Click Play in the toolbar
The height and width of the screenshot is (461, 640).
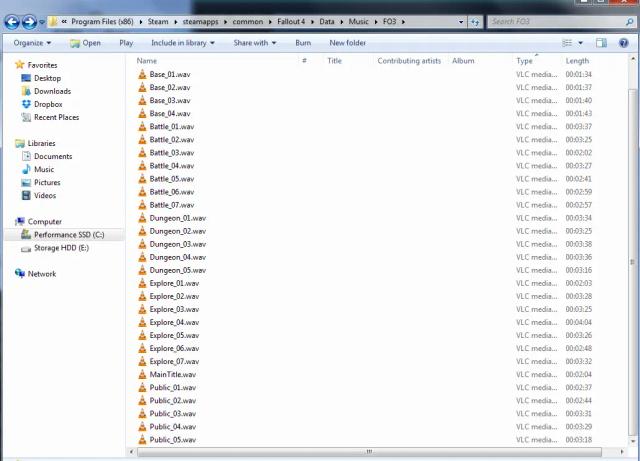[126, 43]
